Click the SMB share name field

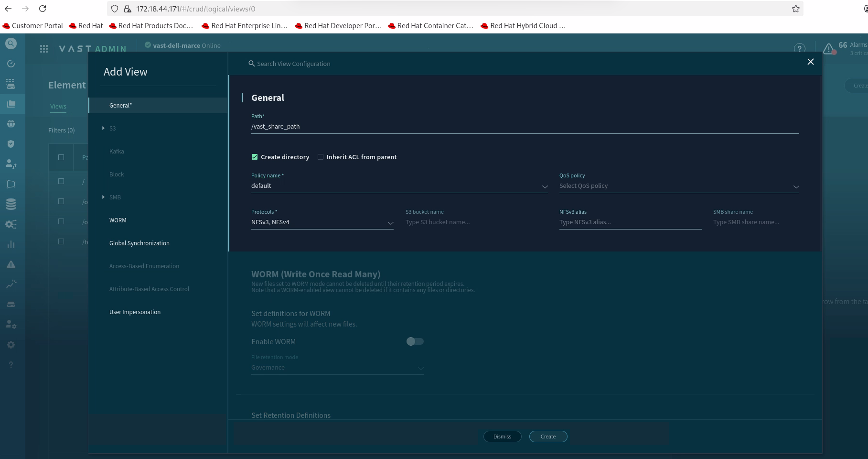coord(756,222)
